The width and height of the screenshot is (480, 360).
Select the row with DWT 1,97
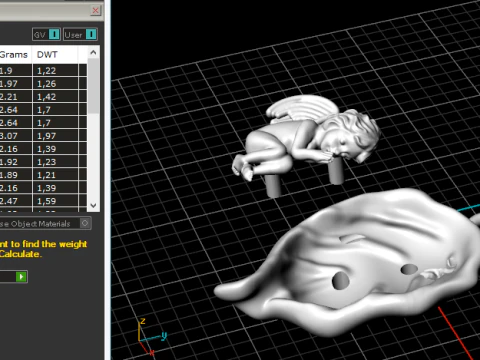[43, 136]
